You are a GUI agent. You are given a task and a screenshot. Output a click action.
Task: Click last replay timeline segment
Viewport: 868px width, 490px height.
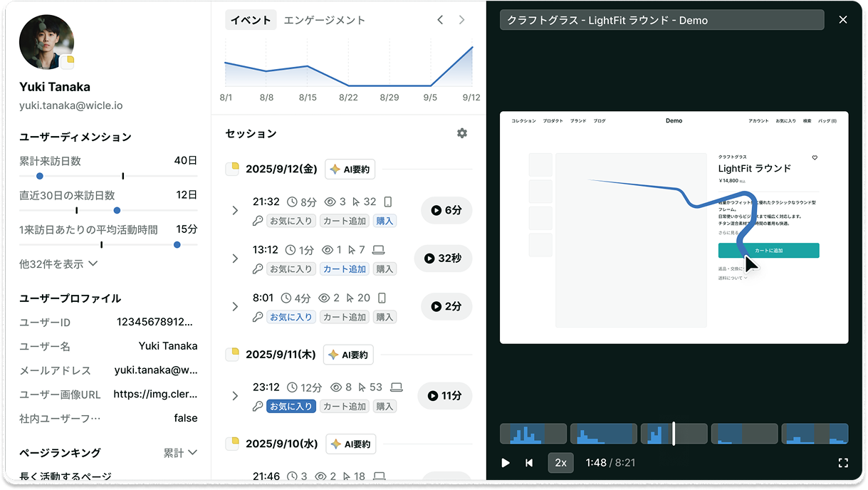pos(815,434)
